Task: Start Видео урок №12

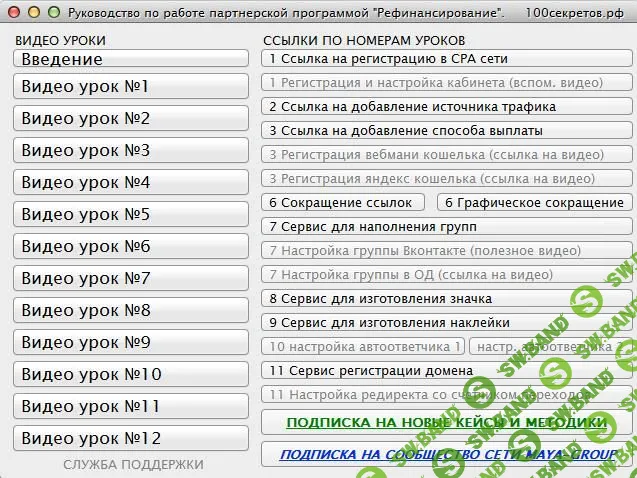Action: point(131,439)
